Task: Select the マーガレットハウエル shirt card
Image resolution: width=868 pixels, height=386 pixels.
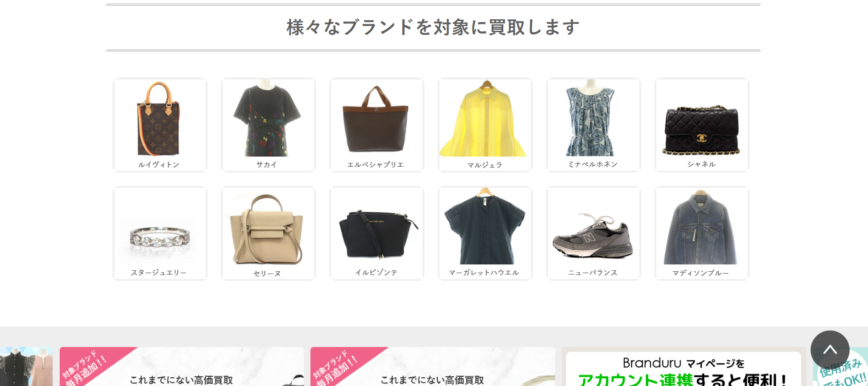Action: point(485,233)
